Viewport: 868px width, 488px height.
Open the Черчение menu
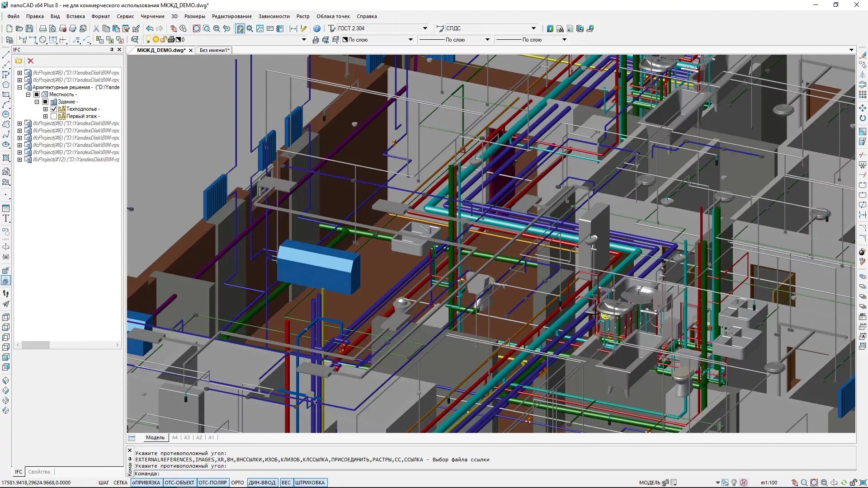point(152,16)
